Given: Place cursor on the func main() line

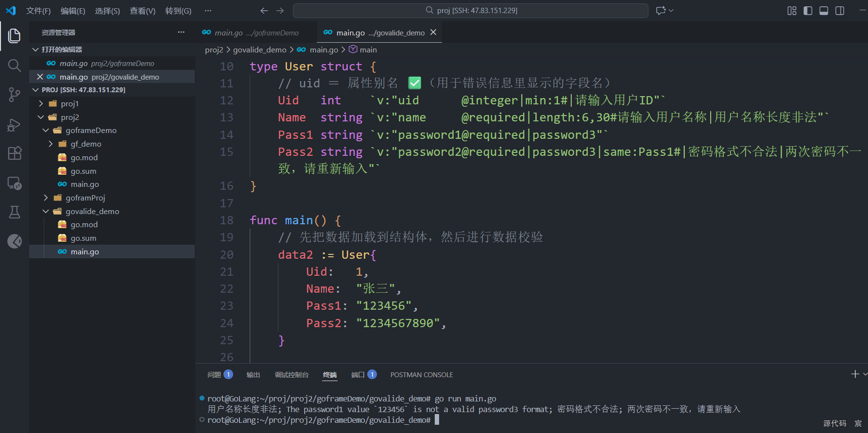Looking at the screenshot, I should [x=295, y=220].
